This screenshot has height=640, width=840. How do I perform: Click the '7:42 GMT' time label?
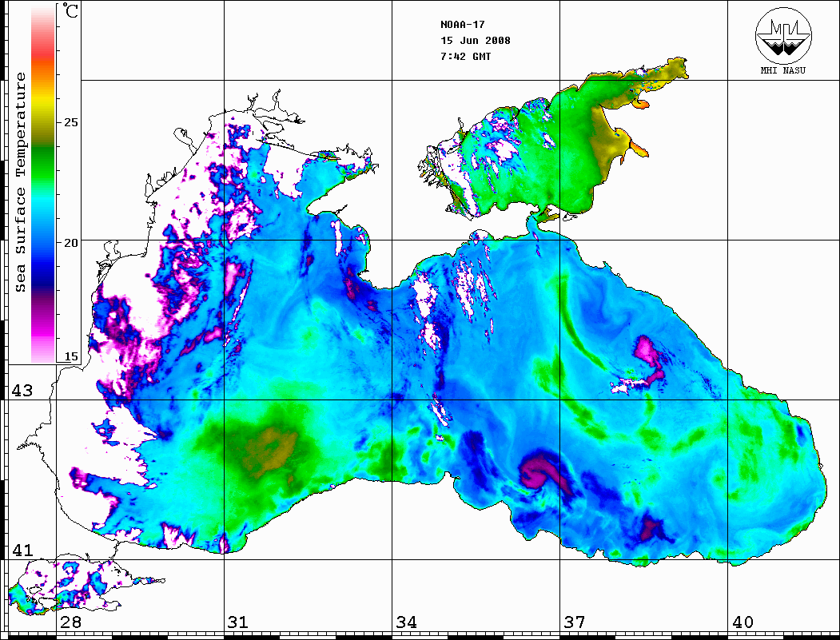(465, 56)
